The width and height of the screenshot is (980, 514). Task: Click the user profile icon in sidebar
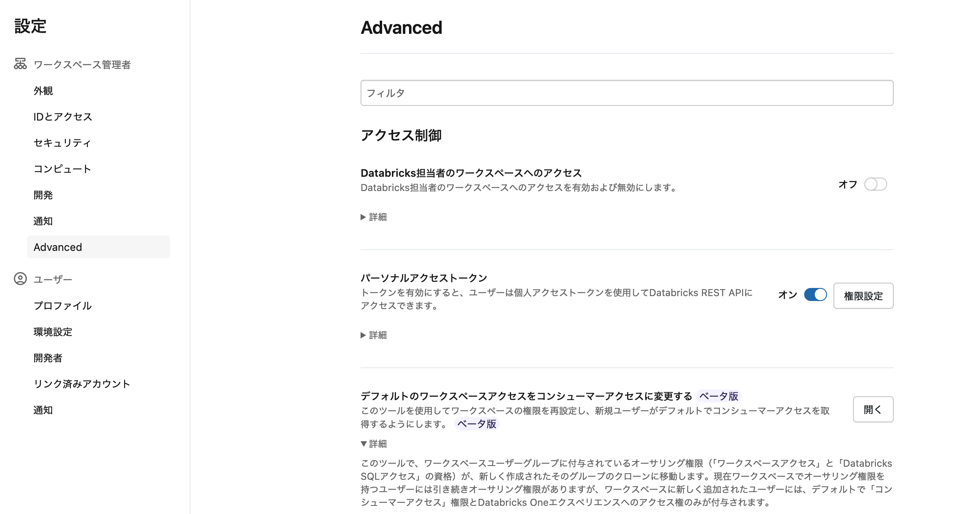[x=20, y=279]
